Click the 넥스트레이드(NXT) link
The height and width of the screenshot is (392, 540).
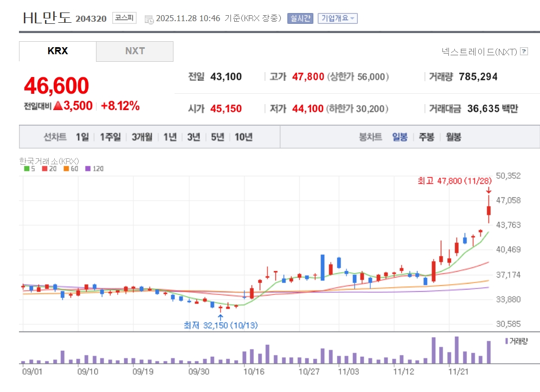coord(479,52)
